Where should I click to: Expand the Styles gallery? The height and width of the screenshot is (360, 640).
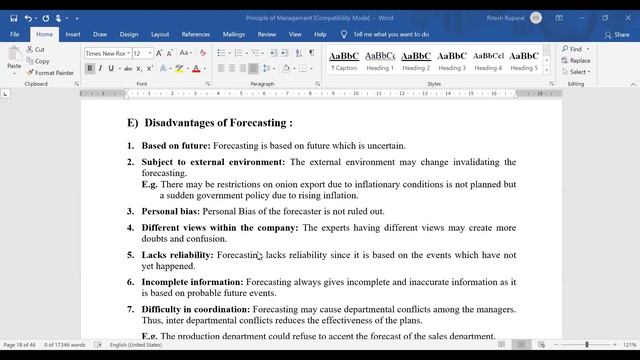click(x=547, y=71)
